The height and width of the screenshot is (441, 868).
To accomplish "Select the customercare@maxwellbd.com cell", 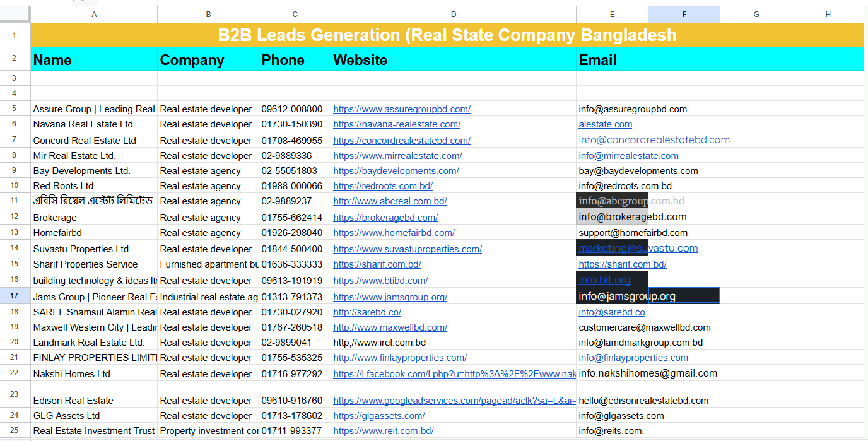I will click(x=612, y=327).
